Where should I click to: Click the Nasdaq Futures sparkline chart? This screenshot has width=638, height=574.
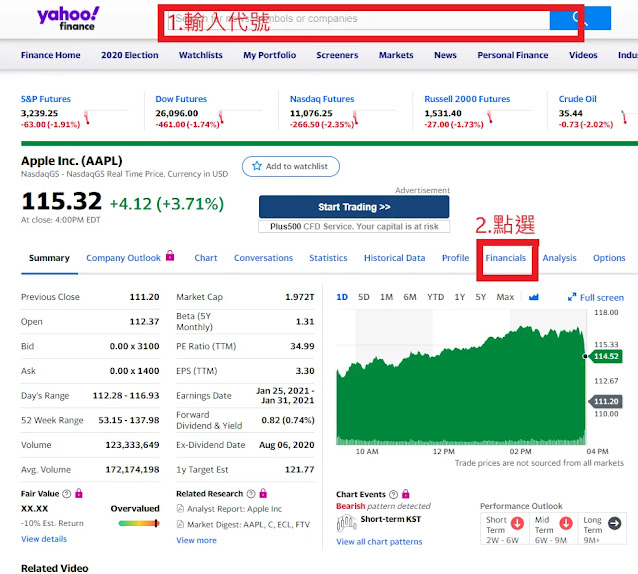375,117
